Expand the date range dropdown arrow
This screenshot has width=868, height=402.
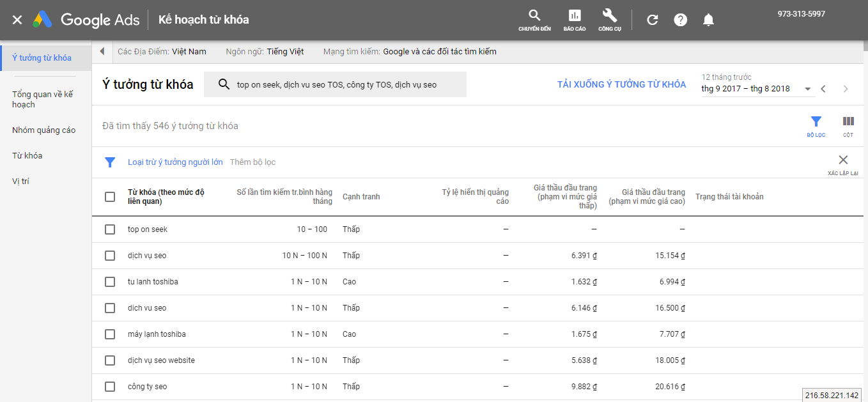[x=808, y=89]
